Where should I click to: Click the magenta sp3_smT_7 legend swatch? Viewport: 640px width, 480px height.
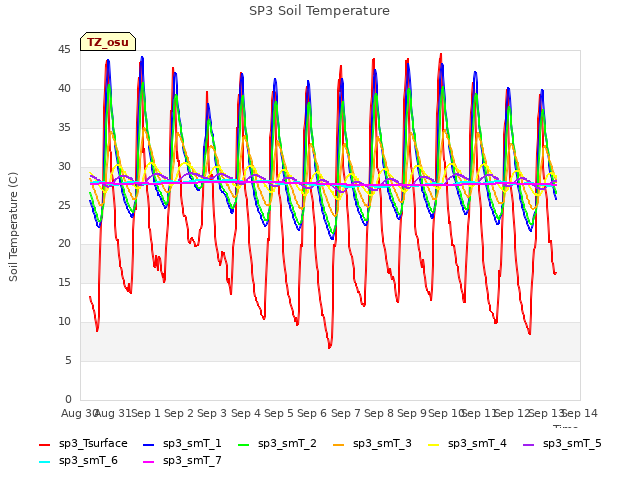coord(149,462)
